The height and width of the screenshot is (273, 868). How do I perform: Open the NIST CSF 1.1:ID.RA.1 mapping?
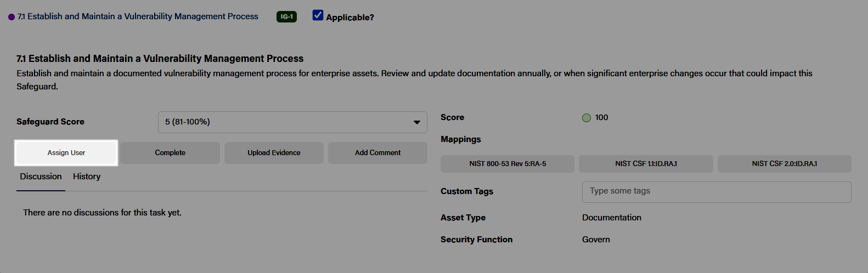646,164
